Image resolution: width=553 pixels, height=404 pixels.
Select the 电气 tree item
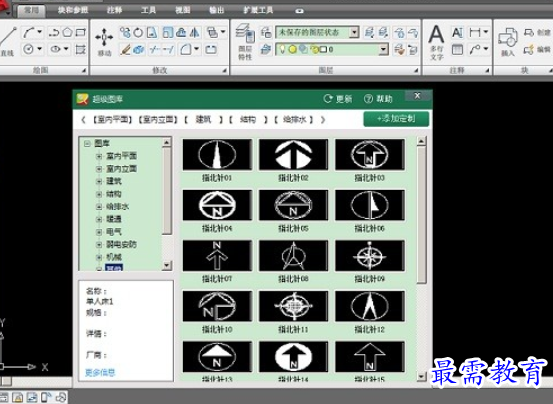[114, 232]
